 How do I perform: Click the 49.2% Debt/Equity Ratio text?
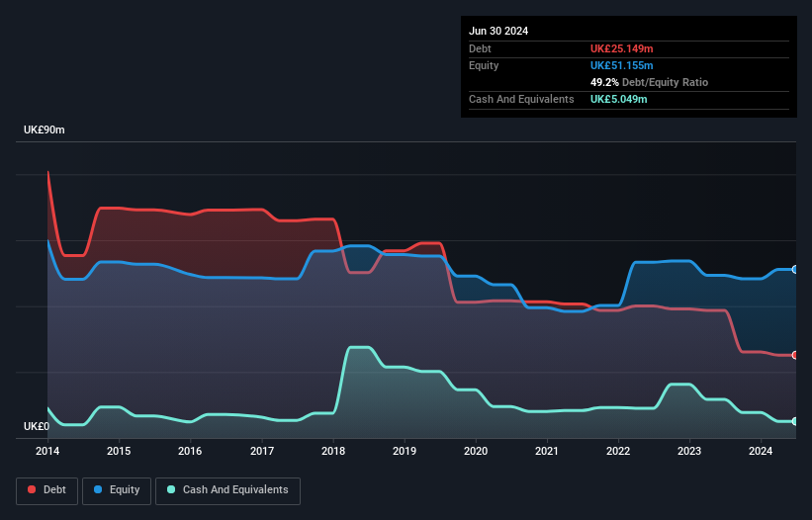tap(649, 82)
